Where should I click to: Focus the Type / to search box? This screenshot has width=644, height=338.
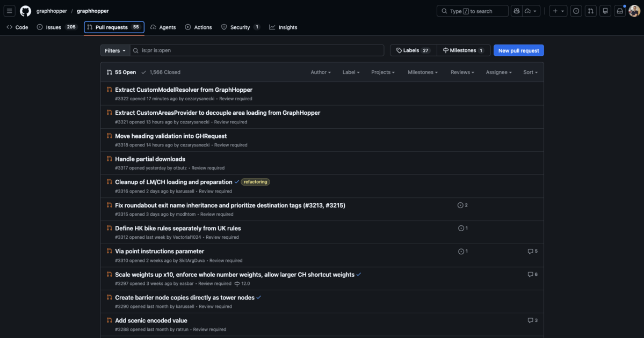(x=472, y=11)
